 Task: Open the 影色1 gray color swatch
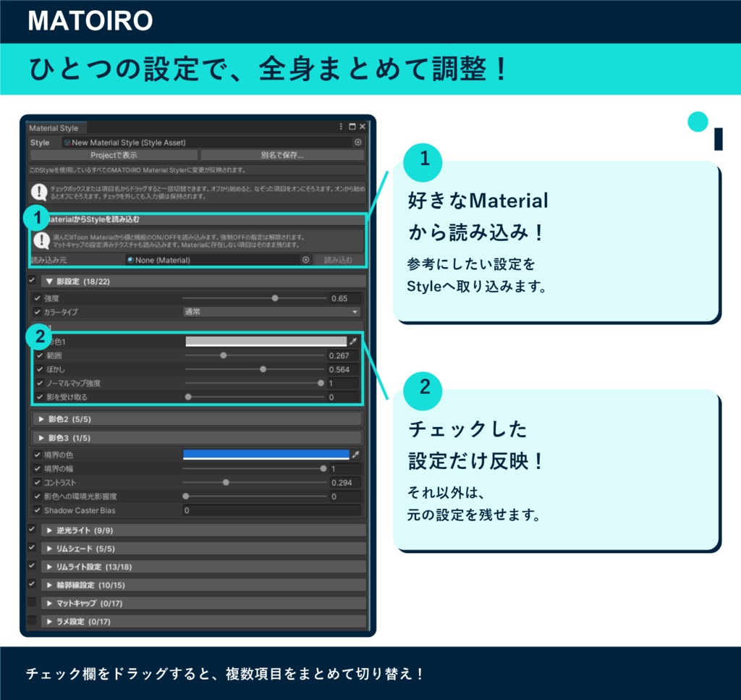pyautogui.click(x=266, y=341)
